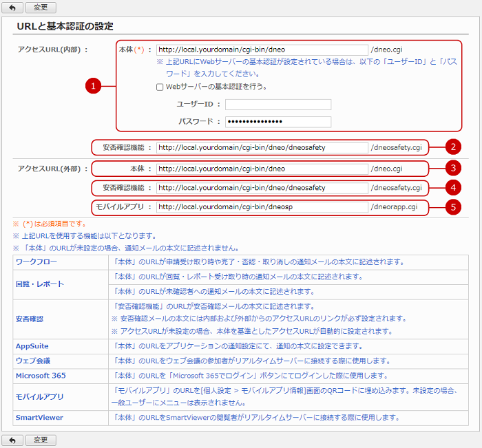Viewport: 482px width, 448px height.
Task: Focus the モバイルアプリ URL field
Action: [262, 206]
